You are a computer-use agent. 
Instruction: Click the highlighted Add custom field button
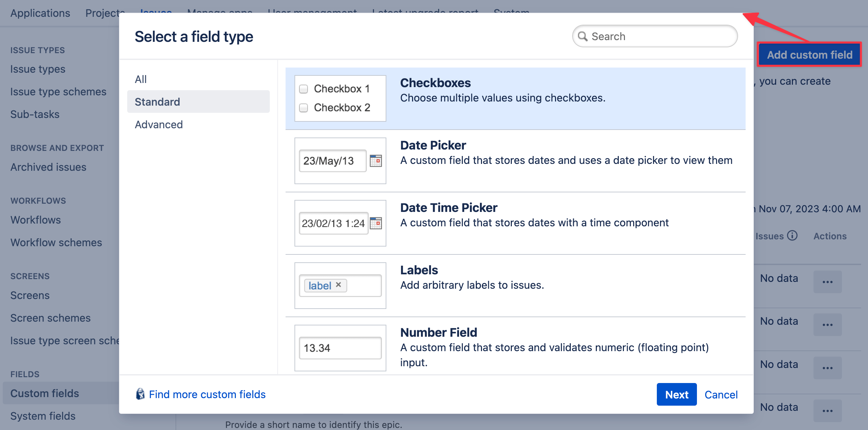coord(809,55)
